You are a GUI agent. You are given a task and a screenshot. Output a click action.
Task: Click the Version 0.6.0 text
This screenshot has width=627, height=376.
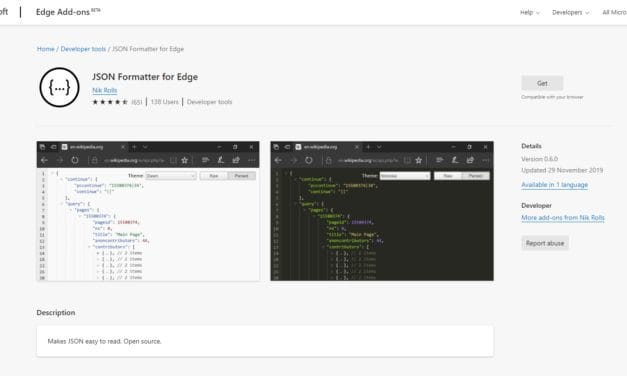click(x=540, y=159)
